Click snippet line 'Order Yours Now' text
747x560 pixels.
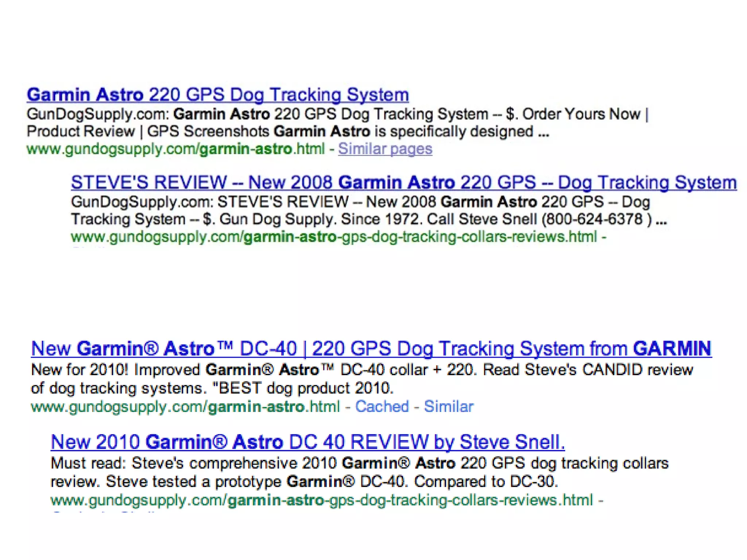pos(581,114)
